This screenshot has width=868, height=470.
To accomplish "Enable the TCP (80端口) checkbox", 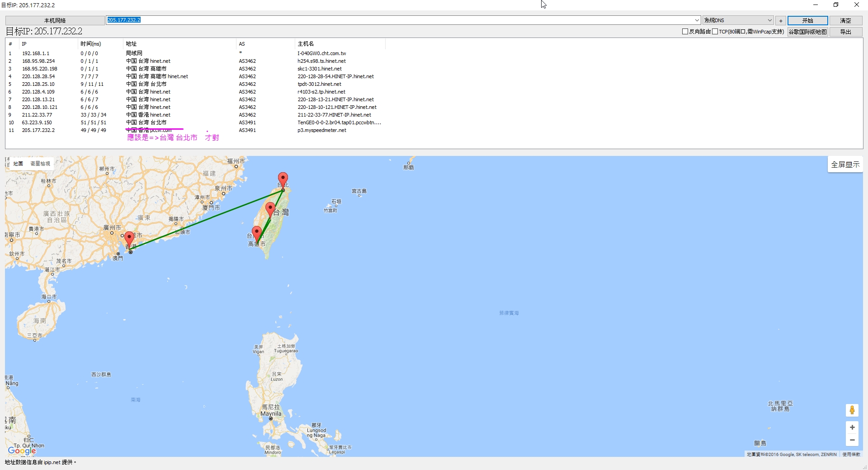I will tap(715, 32).
